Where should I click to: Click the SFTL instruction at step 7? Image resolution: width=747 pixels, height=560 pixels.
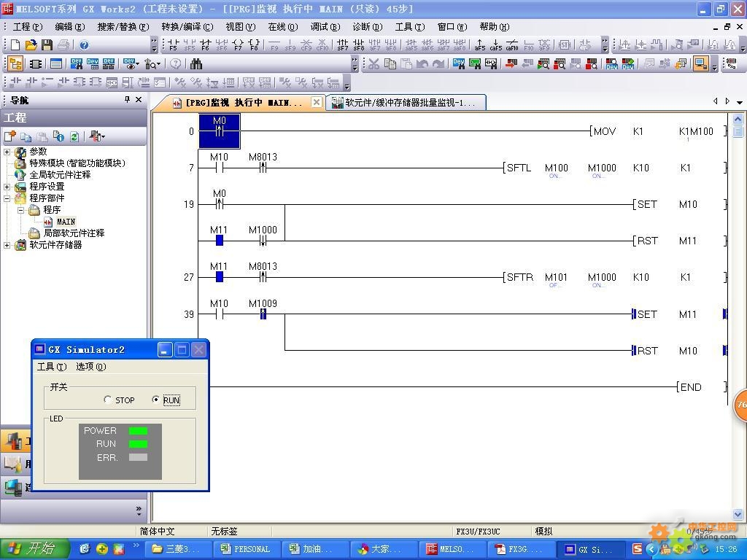coord(519,168)
